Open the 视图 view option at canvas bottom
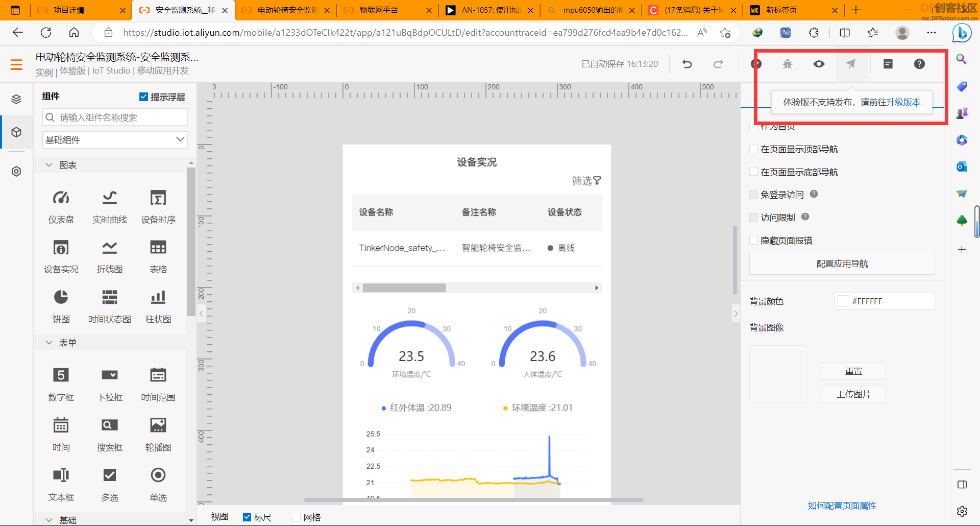This screenshot has width=980, height=526. click(220, 517)
